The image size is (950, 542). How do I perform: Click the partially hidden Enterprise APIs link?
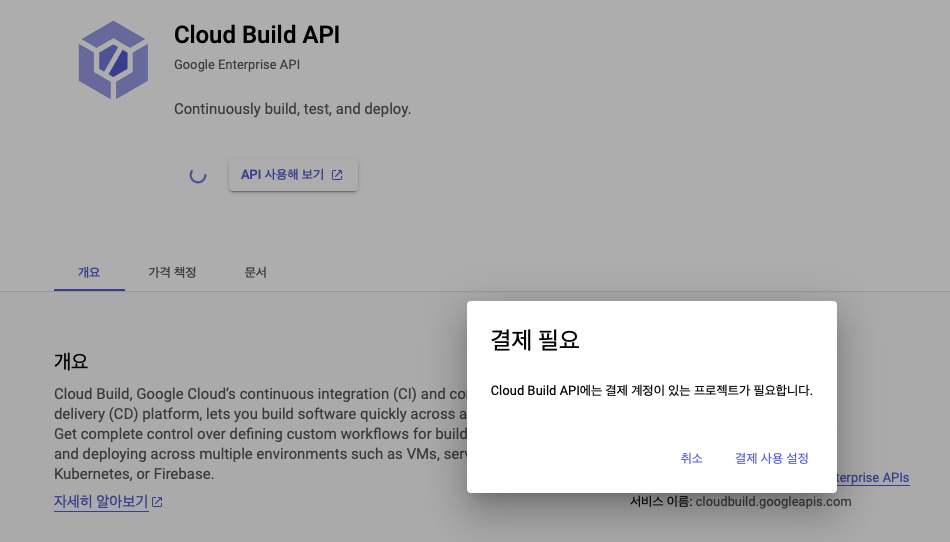click(873, 477)
